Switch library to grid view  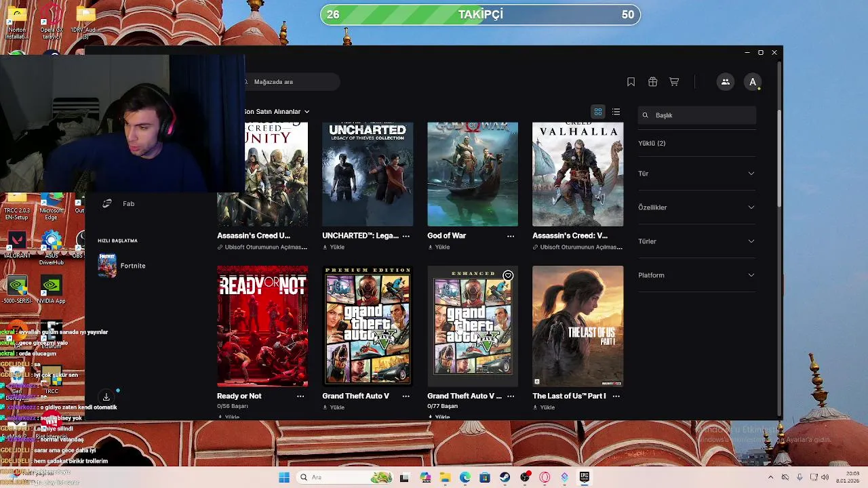coord(598,112)
